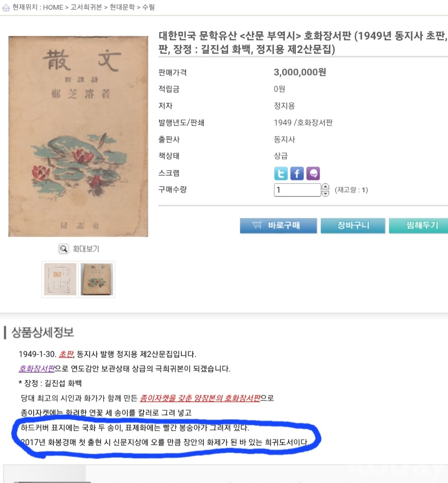Select the second thumbnail showing the cover
Screen dimensions: 448x483
click(x=96, y=279)
